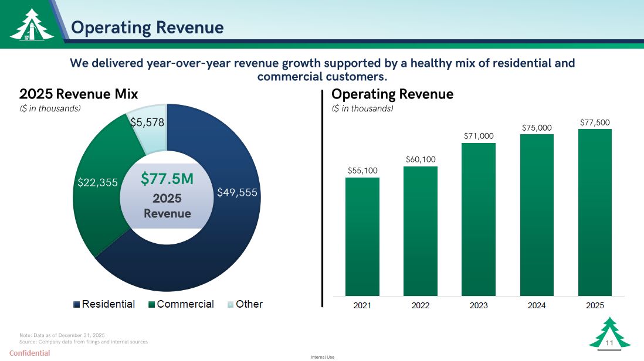
Task: Click the $5,578 Other donut segment
Action: coord(148,126)
